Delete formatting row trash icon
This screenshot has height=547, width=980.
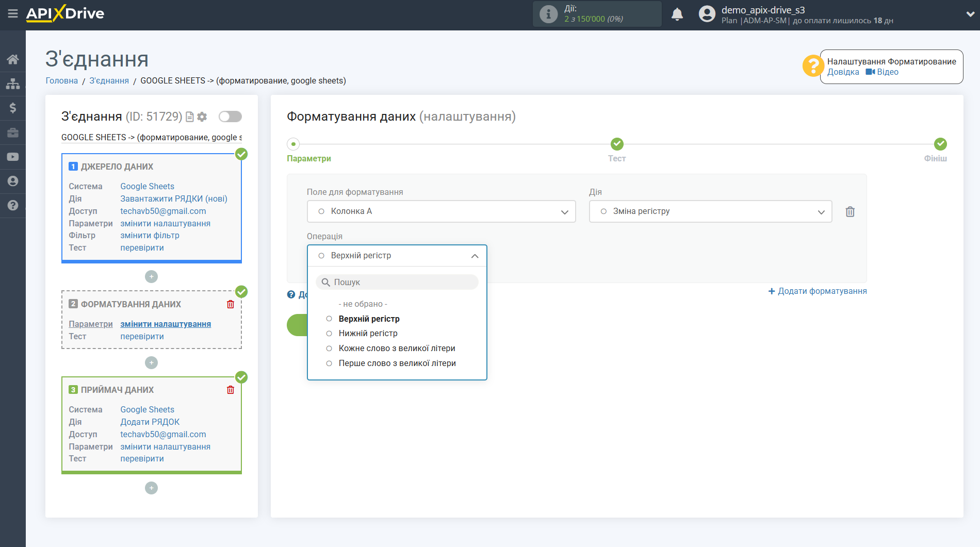click(850, 212)
